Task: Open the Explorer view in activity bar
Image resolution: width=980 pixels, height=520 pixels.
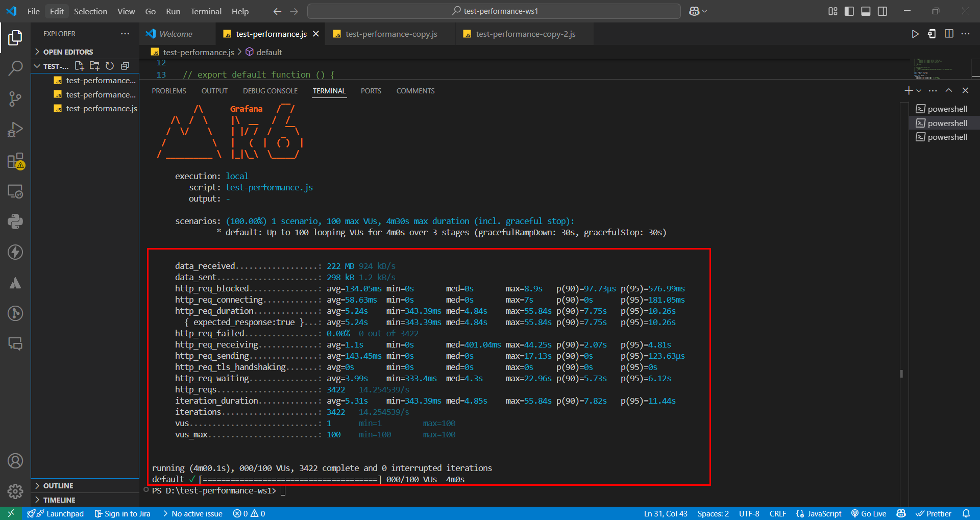Action: pos(15,37)
